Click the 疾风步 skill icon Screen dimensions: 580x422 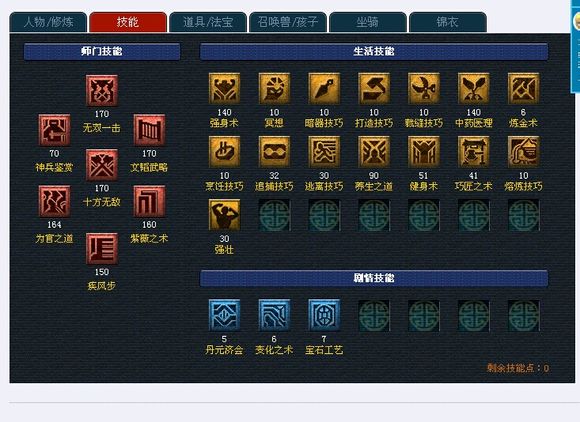pyautogui.click(x=102, y=249)
